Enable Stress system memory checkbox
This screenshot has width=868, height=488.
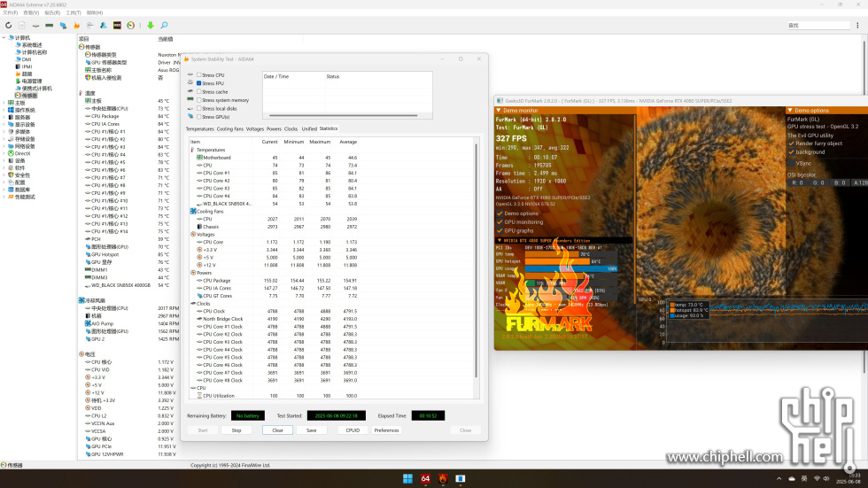pos(198,100)
